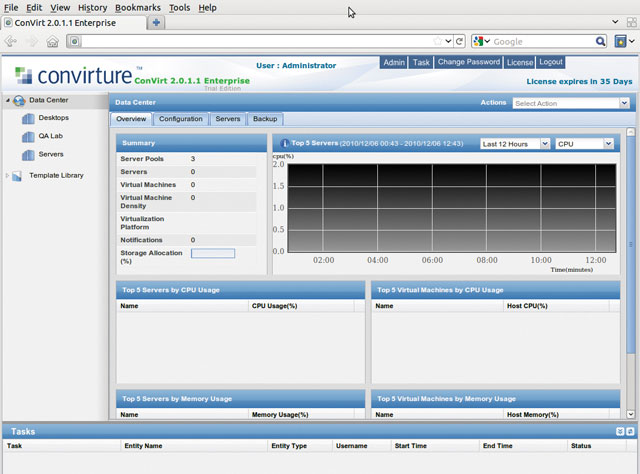The height and width of the screenshot is (474, 640).
Task: Switch to the Backup tab
Action: coord(265,119)
